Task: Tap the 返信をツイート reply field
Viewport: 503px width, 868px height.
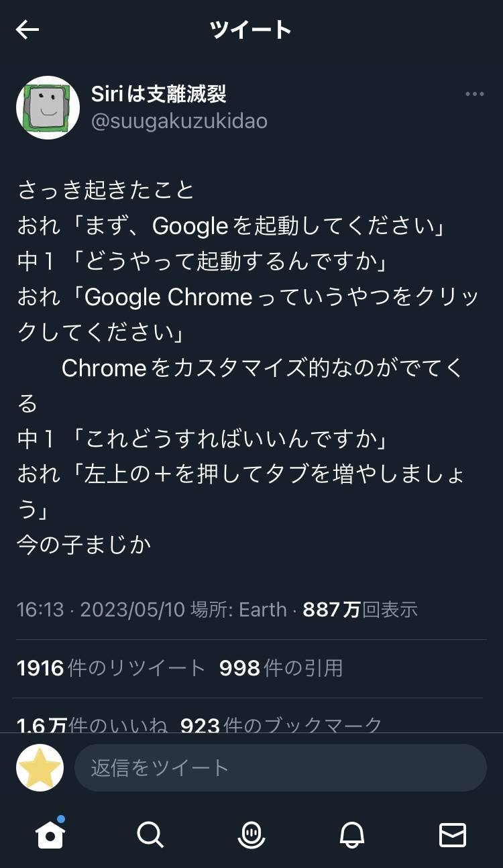Action: [280, 767]
